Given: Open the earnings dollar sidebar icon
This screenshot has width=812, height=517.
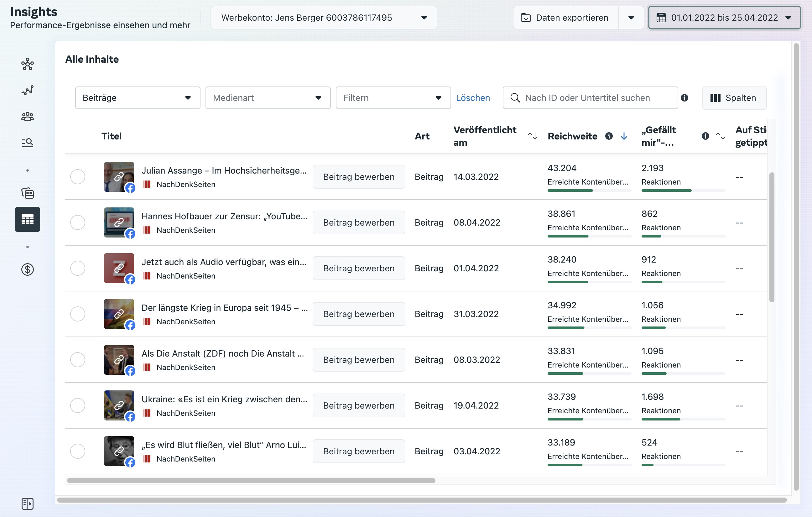Looking at the screenshot, I should click(x=27, y=269).
